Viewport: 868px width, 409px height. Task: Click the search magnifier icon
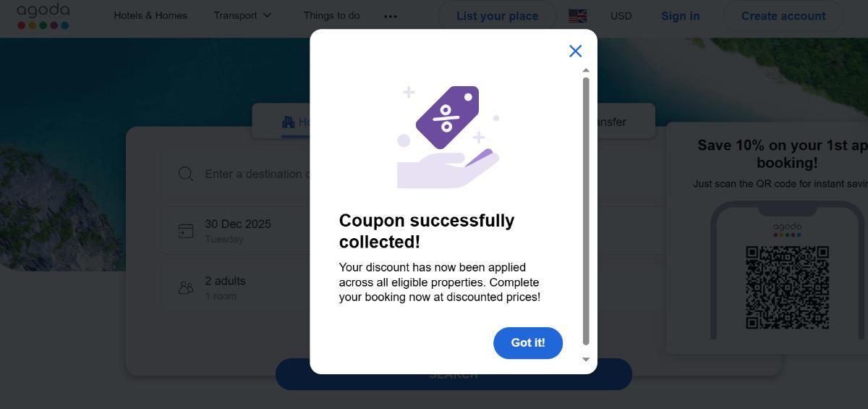click(186, 174)
